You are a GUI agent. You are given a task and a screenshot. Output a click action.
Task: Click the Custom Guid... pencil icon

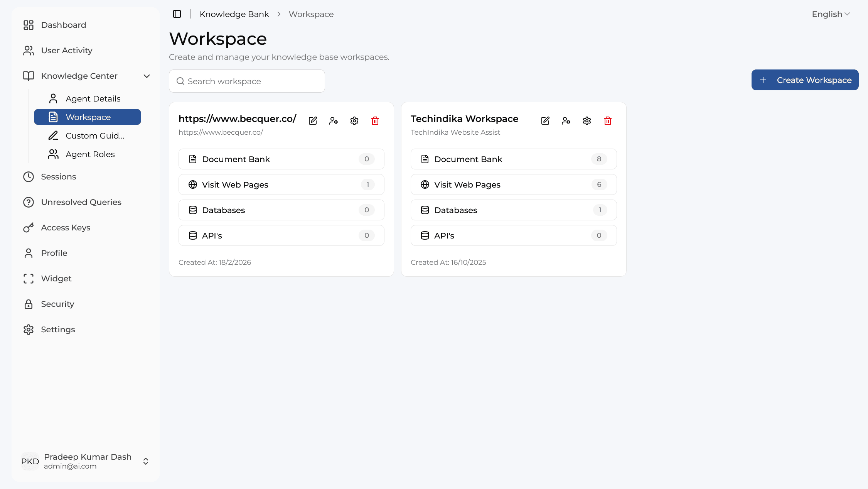(53, 136)
